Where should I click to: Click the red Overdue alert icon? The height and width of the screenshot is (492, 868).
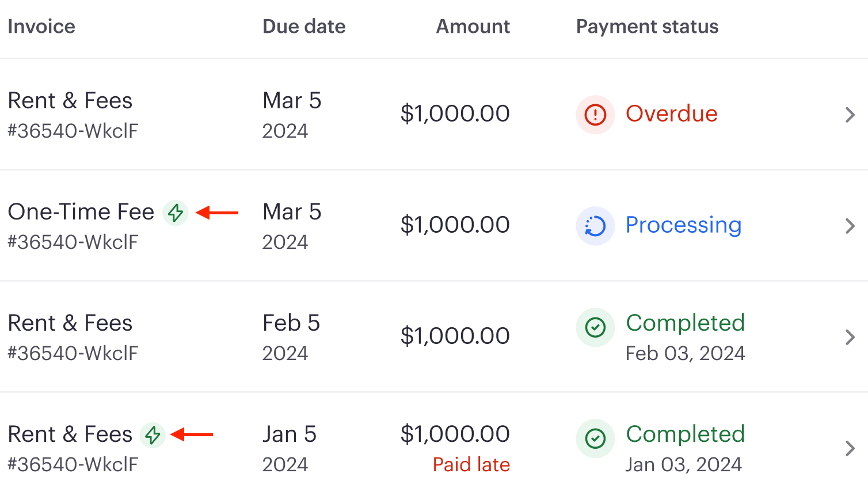point(595,115)
